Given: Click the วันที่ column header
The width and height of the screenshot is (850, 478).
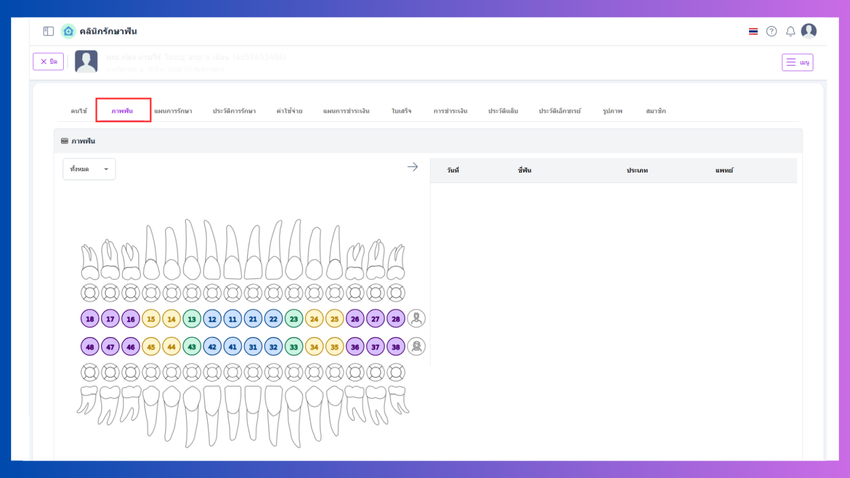Looking at the screenshot, I should (x=453, y=170).
